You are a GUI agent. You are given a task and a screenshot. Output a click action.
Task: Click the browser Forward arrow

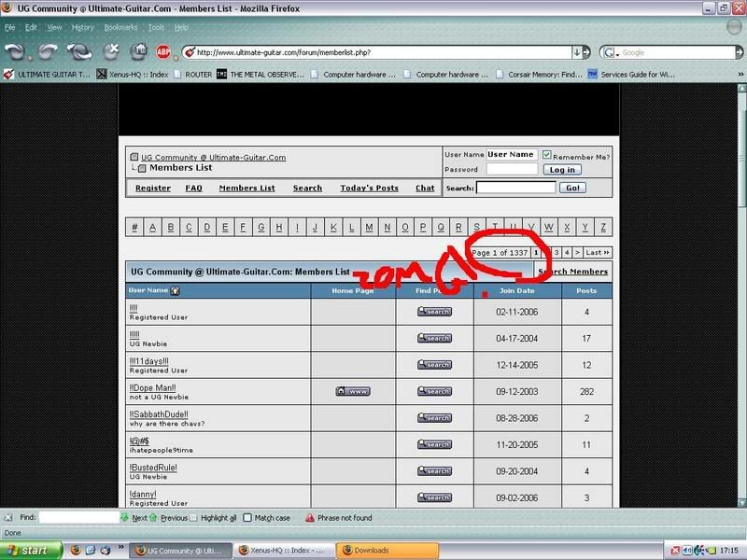coord(47,51)
